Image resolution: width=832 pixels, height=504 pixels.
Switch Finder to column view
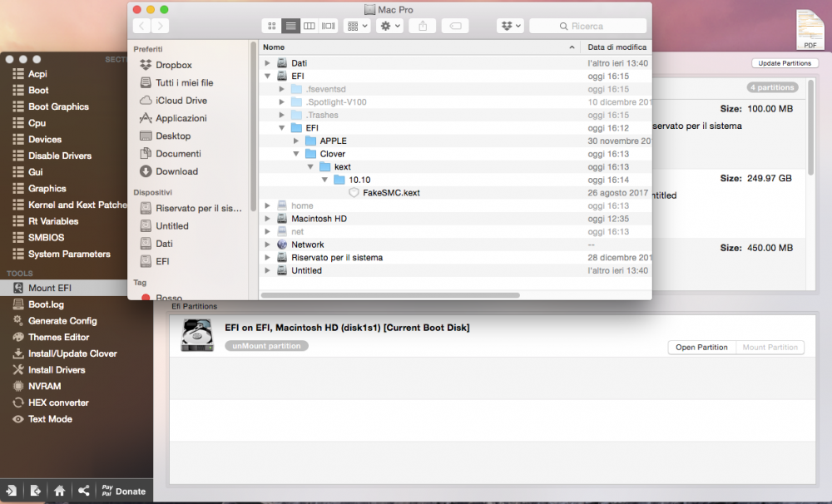pos(310,26)
